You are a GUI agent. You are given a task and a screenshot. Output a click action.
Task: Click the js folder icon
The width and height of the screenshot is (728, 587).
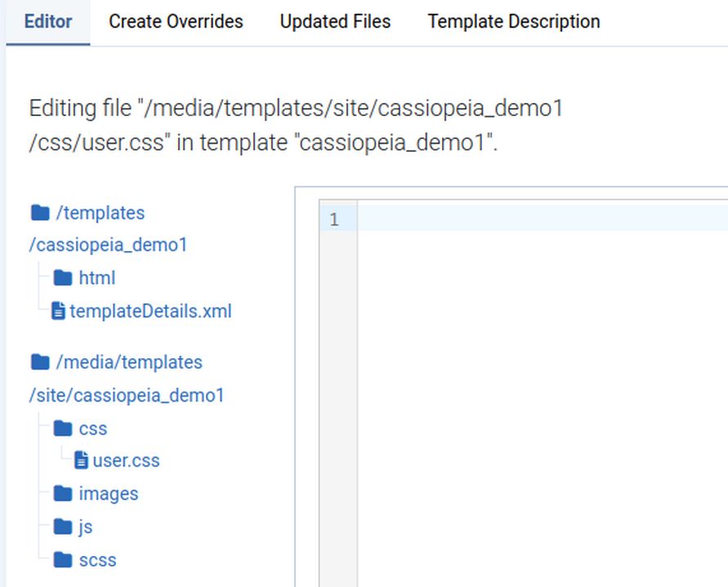point(63,527)
